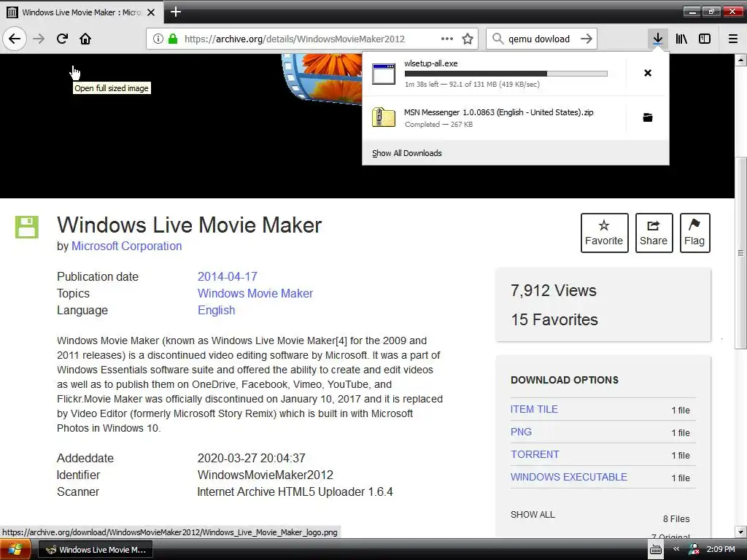Cancel the wlsetup-all.exe download

[648, 73]
